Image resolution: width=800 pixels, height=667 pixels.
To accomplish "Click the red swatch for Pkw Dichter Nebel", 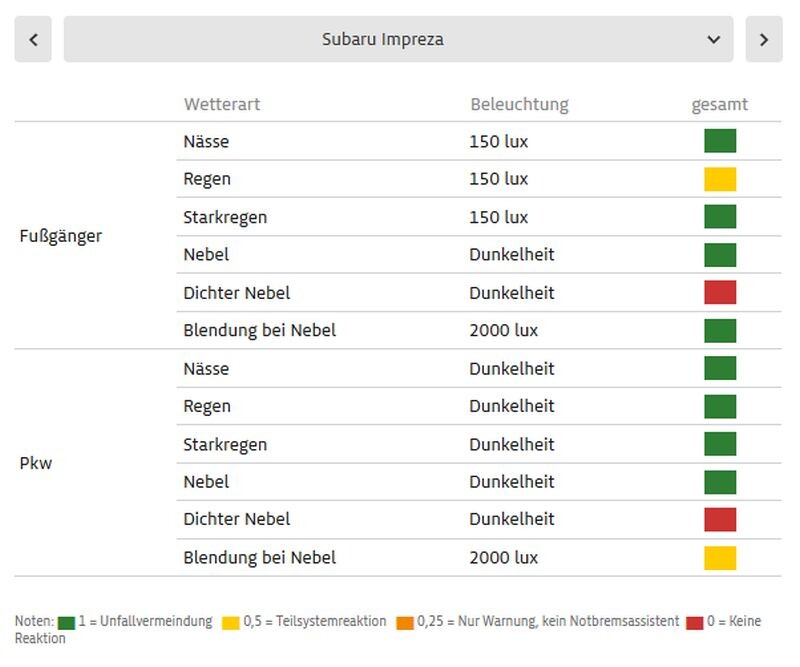I will (x=720, y=519).
